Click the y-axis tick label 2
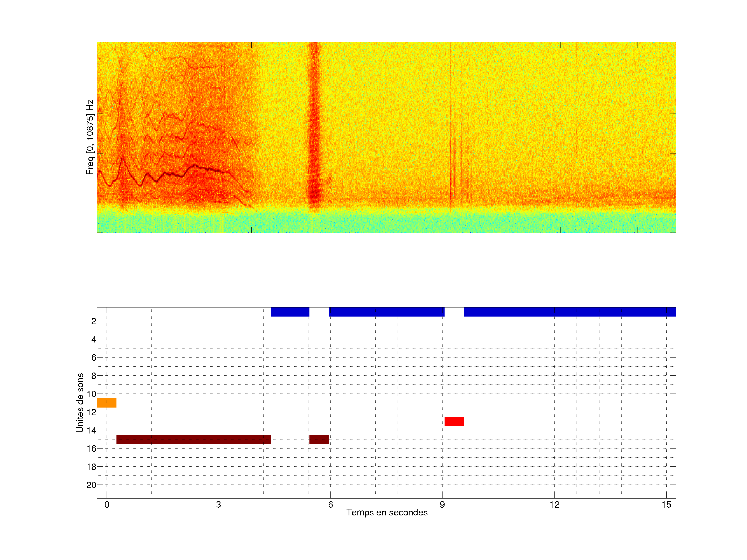747x560 pixels. pyautogui.click(x=94, y=321)
